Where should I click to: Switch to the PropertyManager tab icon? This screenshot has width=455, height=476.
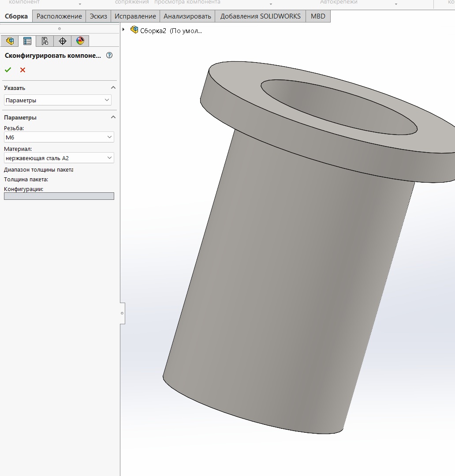coord(27,41)
